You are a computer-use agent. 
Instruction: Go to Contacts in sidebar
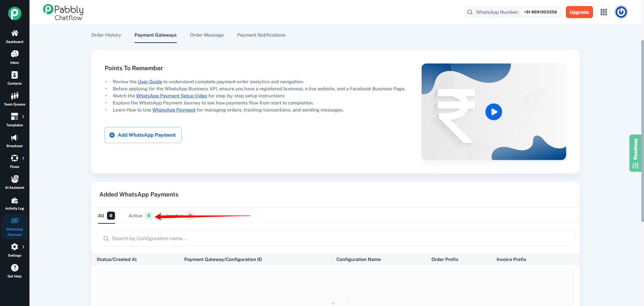point(15,78)
